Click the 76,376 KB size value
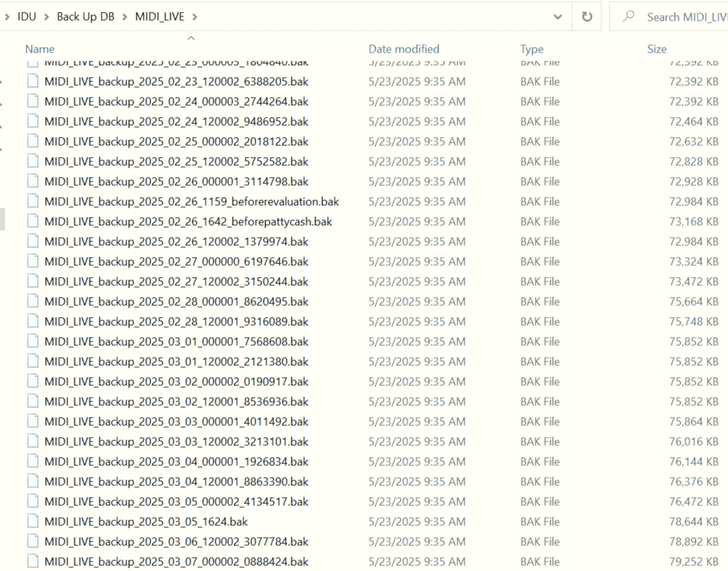 tap(694, 481)
